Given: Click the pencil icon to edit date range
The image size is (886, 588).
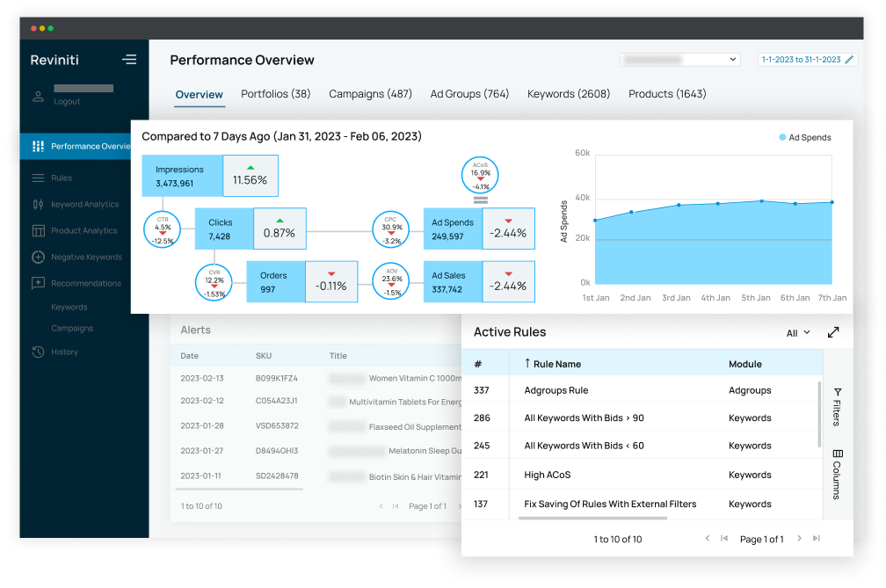Looking at the screenshot, I should (x=849, y=59).
